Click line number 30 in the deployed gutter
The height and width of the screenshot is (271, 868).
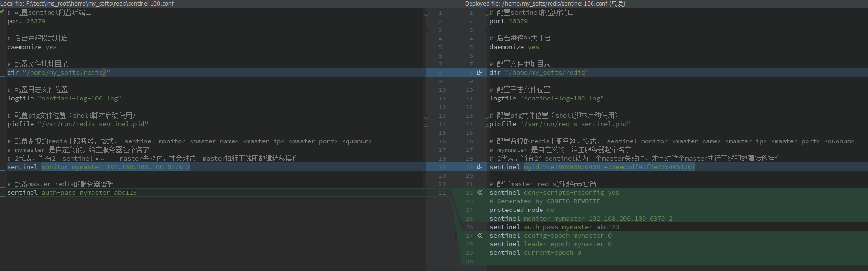470,261
